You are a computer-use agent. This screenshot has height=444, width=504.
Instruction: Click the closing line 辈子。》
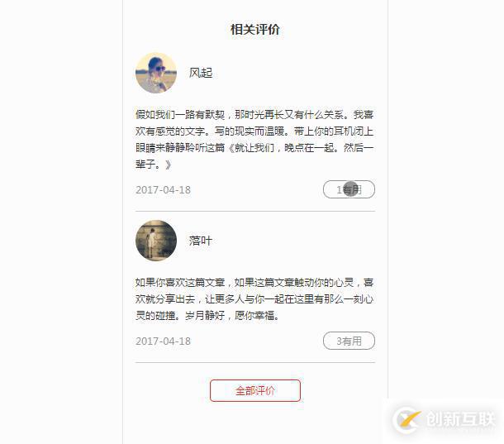point(154,165)
